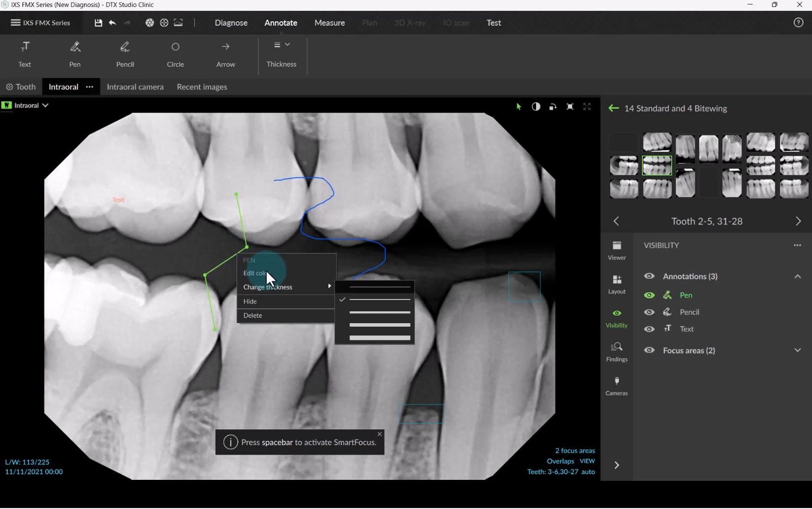Click the full screen expand icon
This screenshot has height=509, width=812.
tap(587, 107)
